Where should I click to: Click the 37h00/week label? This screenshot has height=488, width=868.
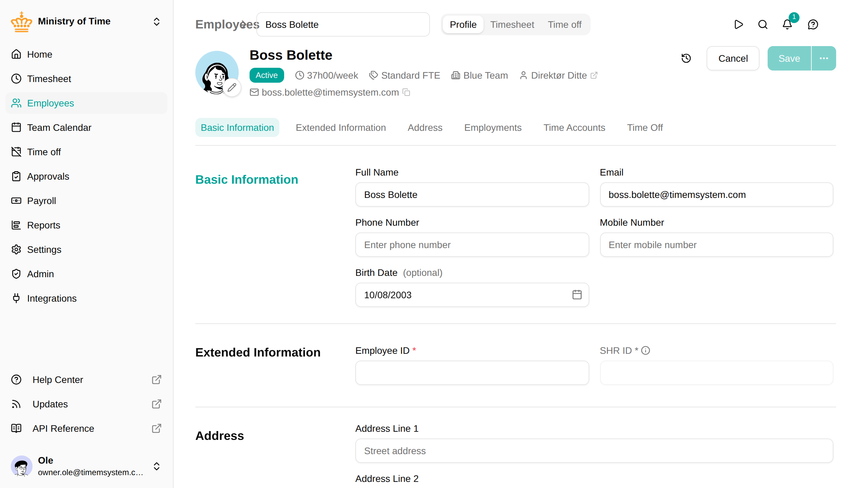[327, 75]
